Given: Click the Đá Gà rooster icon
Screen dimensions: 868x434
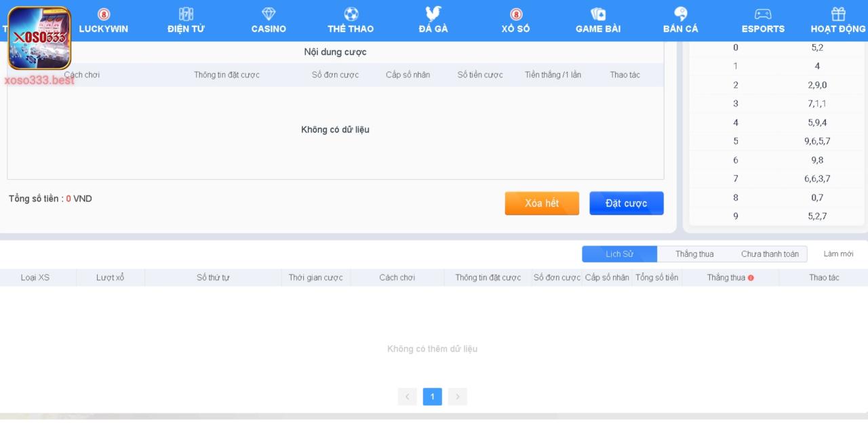Looking at the screenshot, I should (433, 14).
